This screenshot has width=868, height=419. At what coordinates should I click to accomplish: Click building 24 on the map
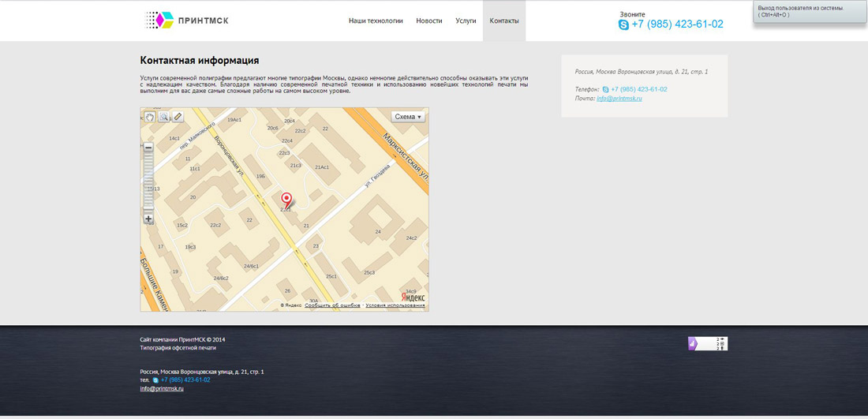(378, 231)
